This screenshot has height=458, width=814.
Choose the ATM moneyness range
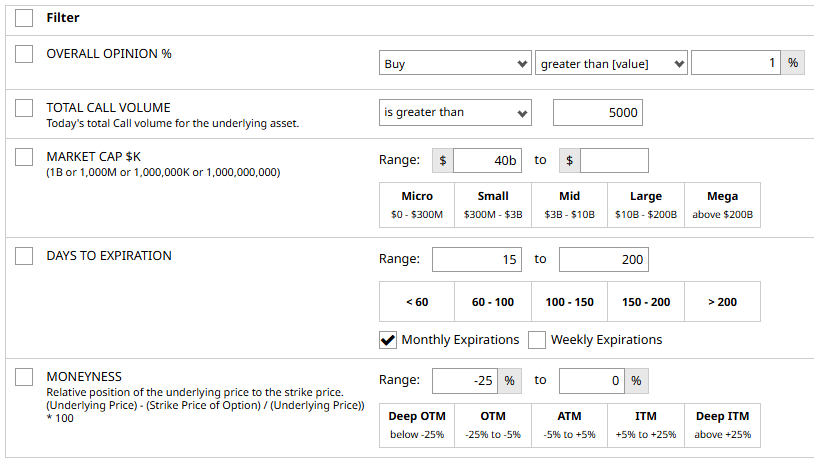tap(569, 425)
